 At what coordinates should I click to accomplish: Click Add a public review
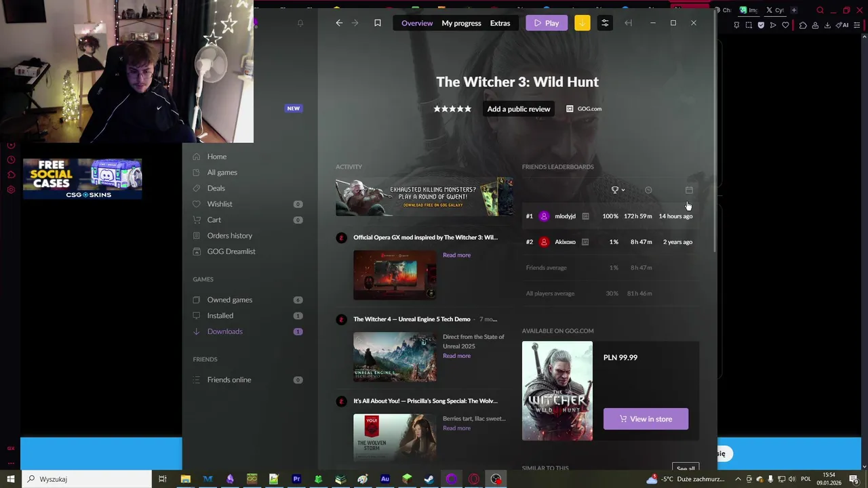[519, 108]
